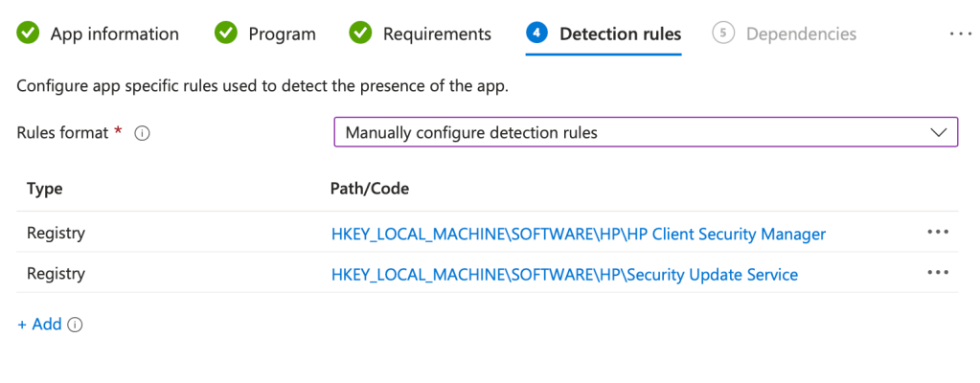Image resolution: width=980 pixels, height=383 pixels.
Task: Show more wizard steps via top-right ellipsis
Action: click(x=960, y=34)
